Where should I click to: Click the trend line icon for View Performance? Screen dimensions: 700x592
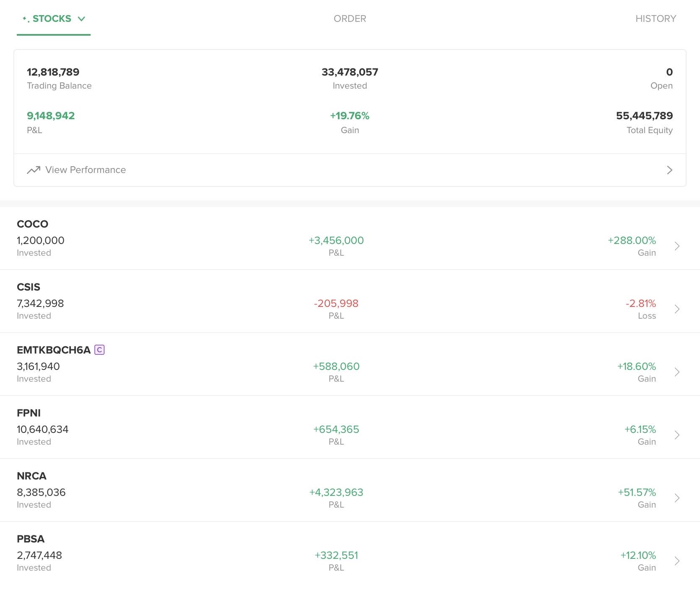click(34, 170)
